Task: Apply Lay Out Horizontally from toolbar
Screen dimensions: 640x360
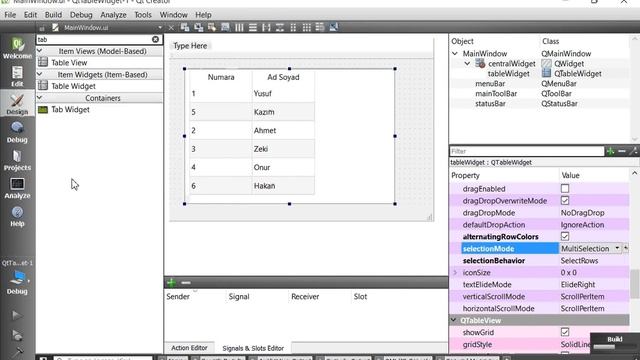Action: coord(239,27)
